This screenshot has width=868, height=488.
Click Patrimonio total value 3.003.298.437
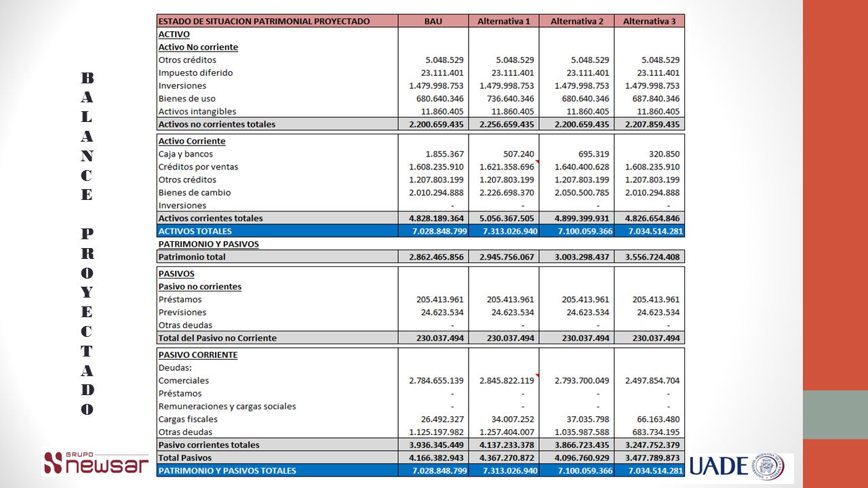(582, 257)
